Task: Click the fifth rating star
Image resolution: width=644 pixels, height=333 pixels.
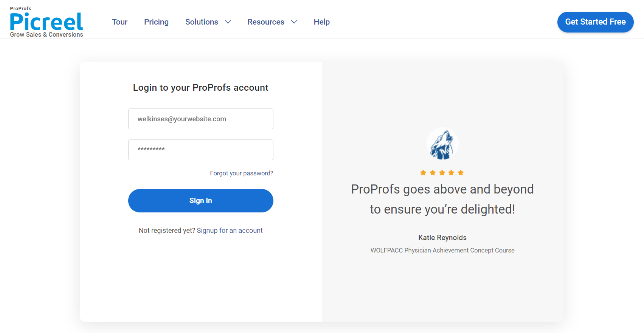Action: [461, 173]
